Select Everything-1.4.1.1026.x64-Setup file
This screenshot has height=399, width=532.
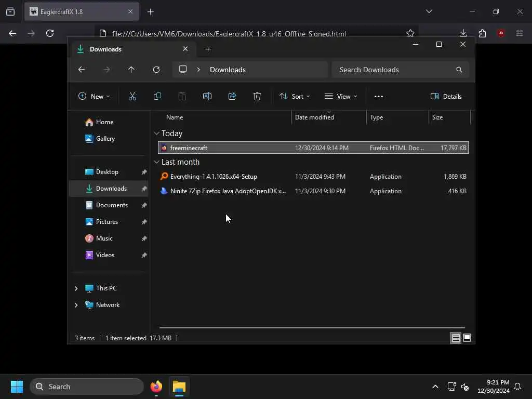click(313, 177)
